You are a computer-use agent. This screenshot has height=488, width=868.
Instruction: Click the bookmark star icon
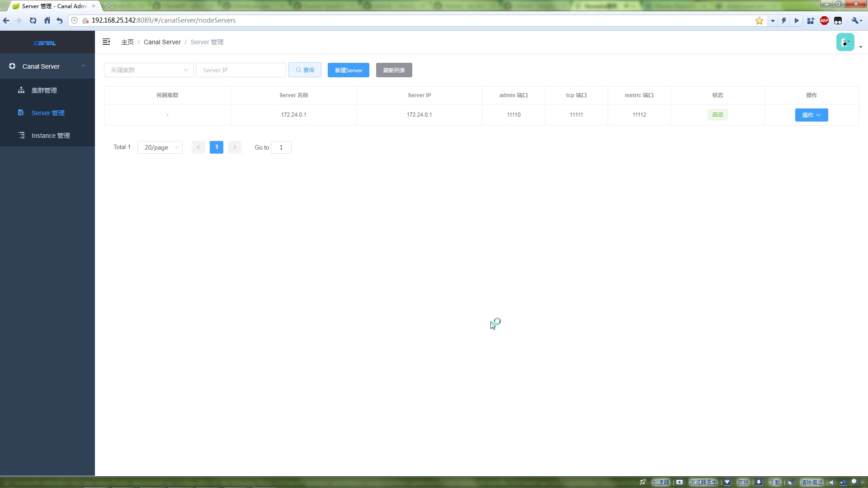pos(759,21)
